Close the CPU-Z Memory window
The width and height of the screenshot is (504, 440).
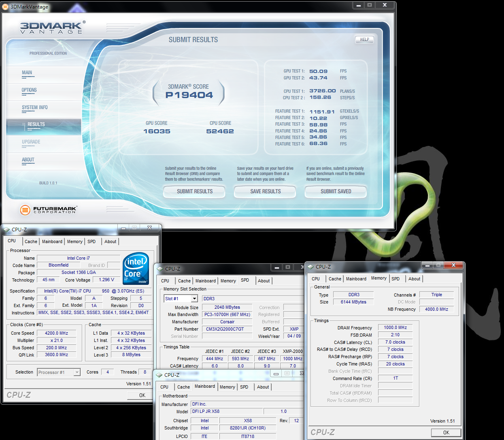coord(453,265)
